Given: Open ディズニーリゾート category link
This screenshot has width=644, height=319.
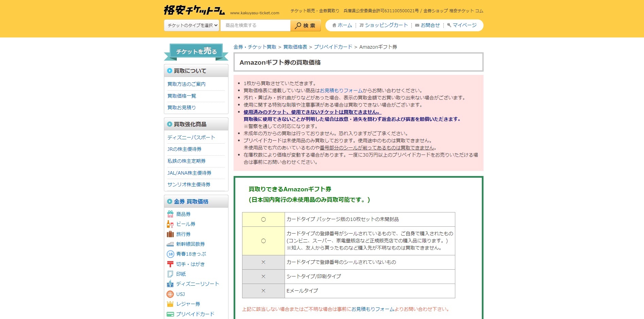Looking at the screenshot, I should pos(198,284).
